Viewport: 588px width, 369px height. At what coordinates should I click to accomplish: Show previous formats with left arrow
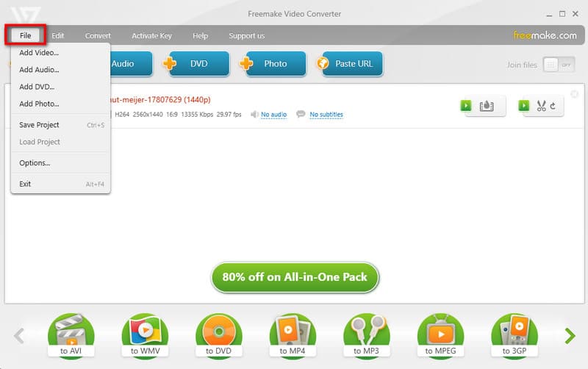coord(19,336)
